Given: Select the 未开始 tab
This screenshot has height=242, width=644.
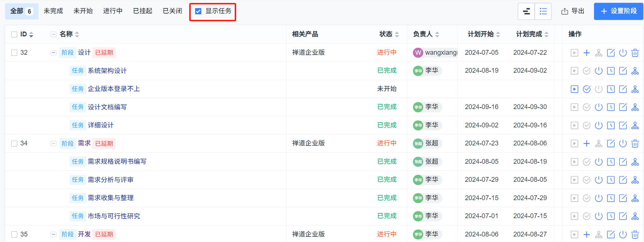Looking at the screenshot, I should pyautogui.click(x=83, y=11).
